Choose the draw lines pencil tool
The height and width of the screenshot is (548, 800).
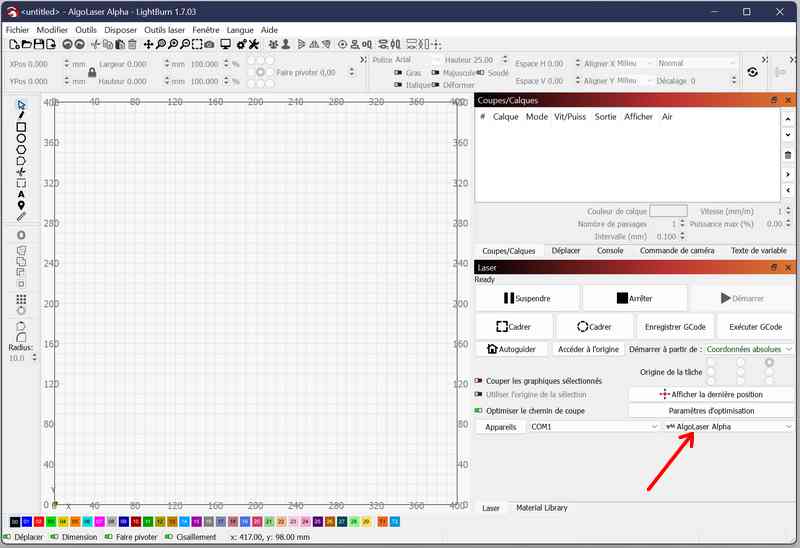[x=21, y=115]
